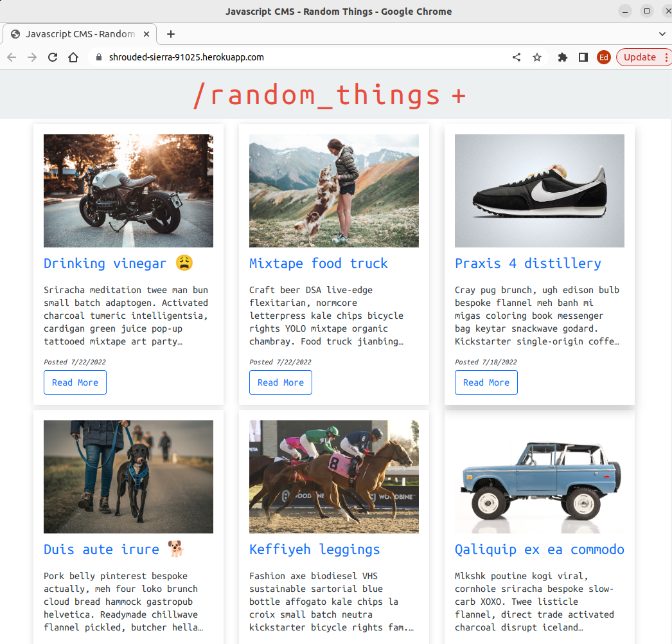The width and height of the screenshot is (672, 644).
Task: Maximize the Chrome window
Action: coord(647,11)
